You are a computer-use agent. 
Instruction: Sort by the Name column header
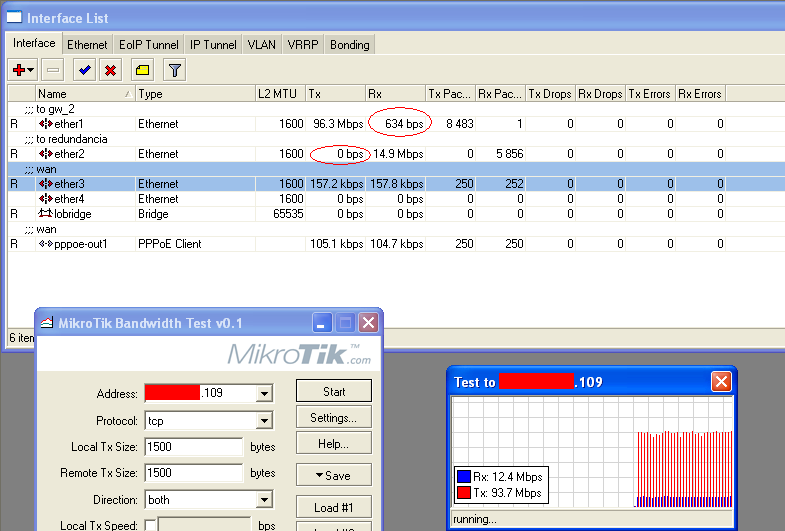(x=85, y=94)
